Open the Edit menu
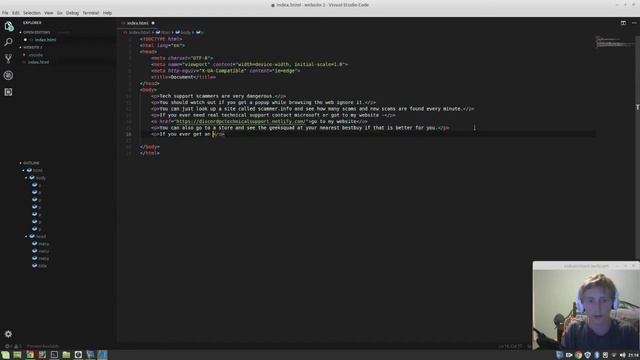This screenshot has width=640, height=360. 16,13
